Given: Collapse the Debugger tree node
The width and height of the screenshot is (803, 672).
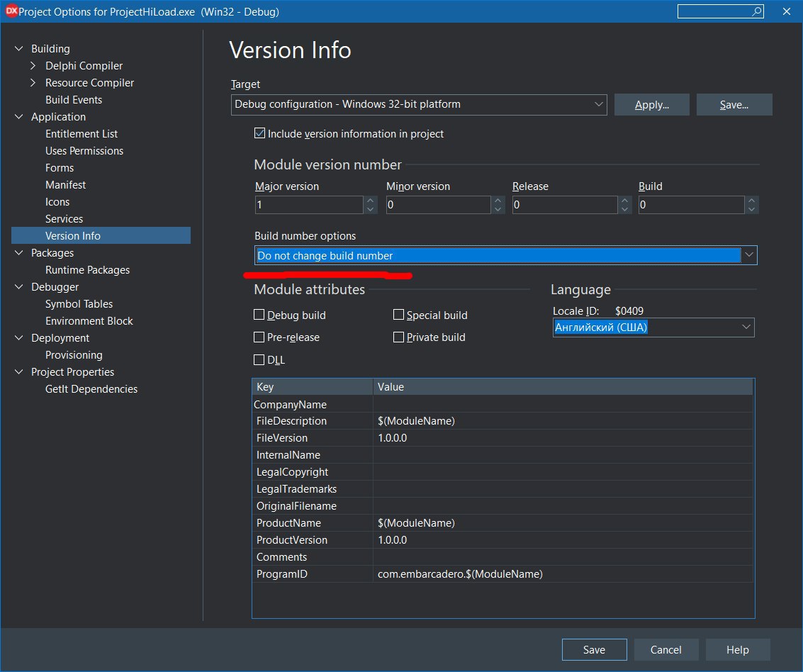Looking at the screenshot, I should [19, 287].
